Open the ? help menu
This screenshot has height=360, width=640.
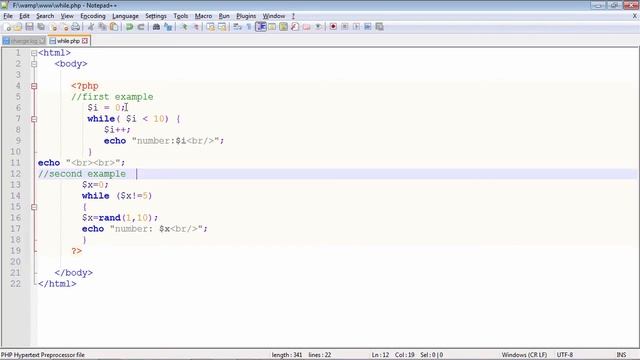(x=293, y=16)
